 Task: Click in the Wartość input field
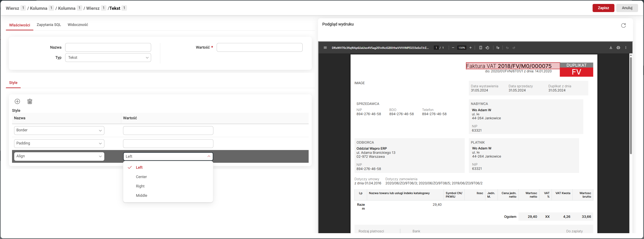click(x=259, y=47)
